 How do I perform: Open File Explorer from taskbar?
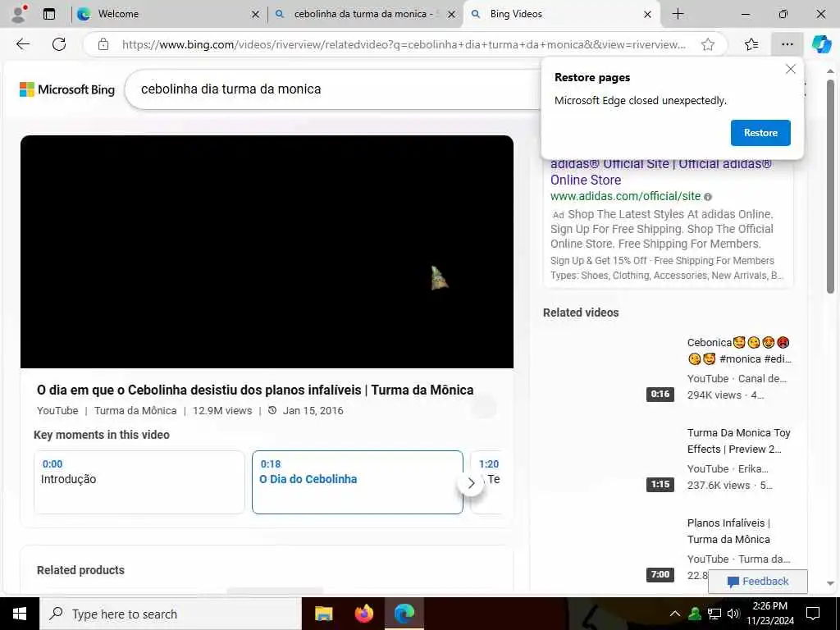coord(323,614)
